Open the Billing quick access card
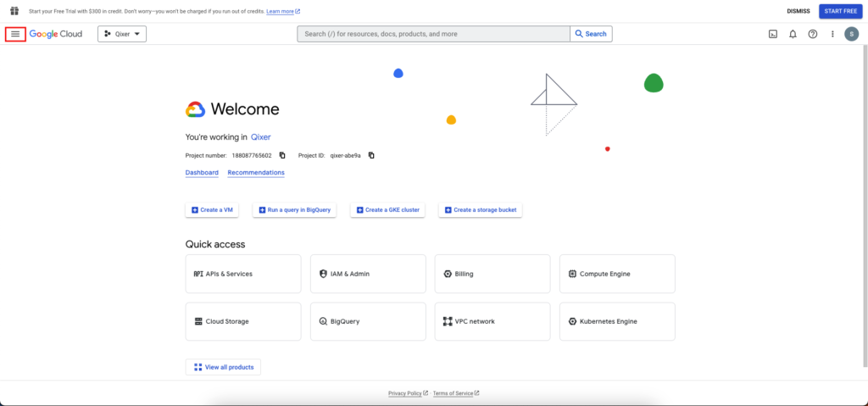The image size is (868, 406). [x=492, y=274]
